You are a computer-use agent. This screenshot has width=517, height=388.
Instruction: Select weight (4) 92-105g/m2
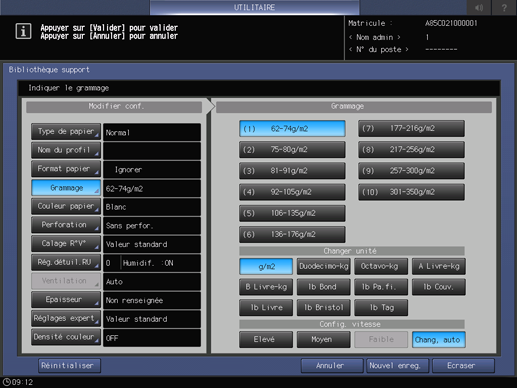pyautogui.click(x=292, y=192)
